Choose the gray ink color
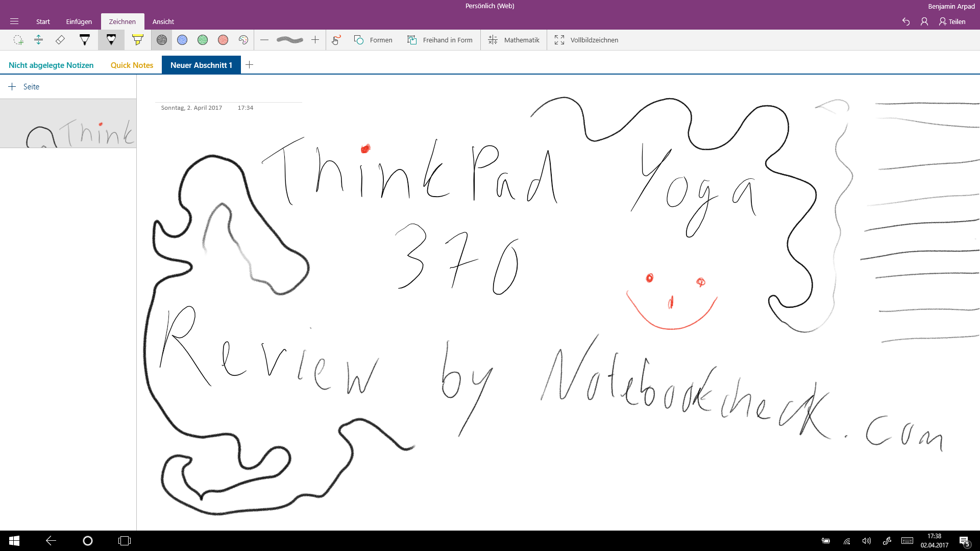This screenshot has height=551, width=980. coord(162,40)
